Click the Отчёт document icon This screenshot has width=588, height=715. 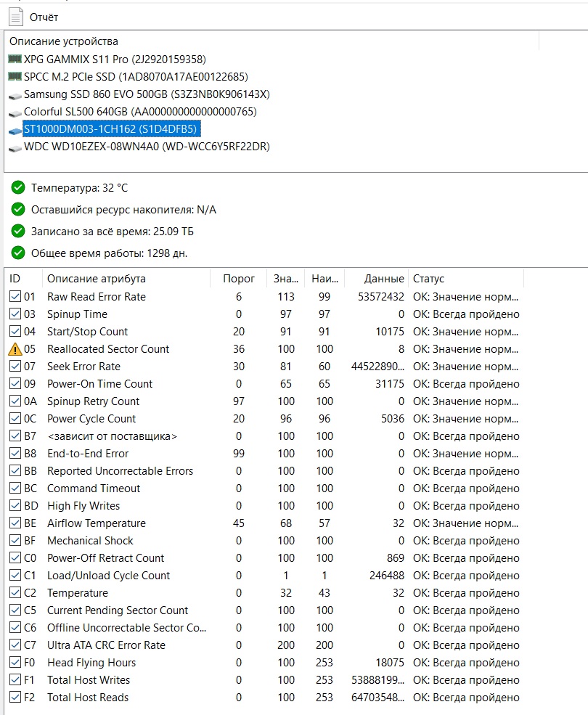coord(15,16)
